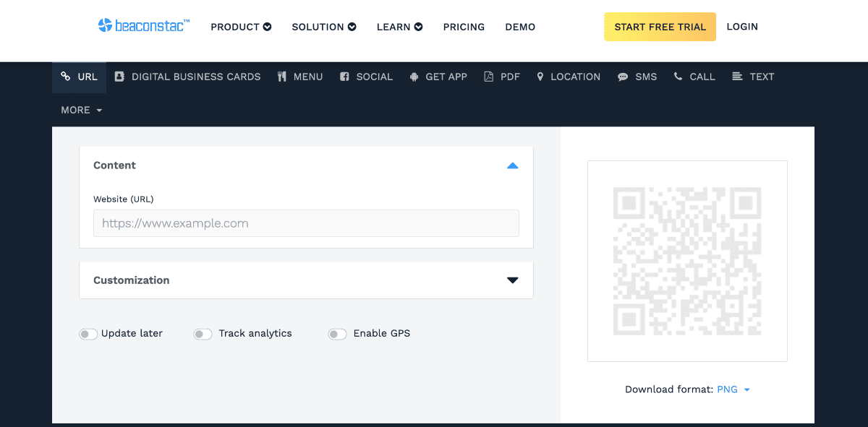Choose the Social Facebook icon
This screenshot has height=427, width=868.
point(344,77)
